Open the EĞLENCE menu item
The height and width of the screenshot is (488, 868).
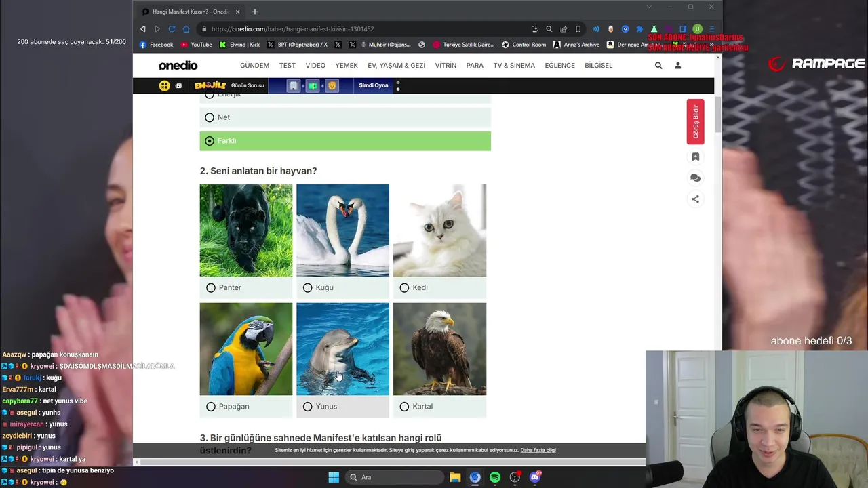tap(559, 66)
